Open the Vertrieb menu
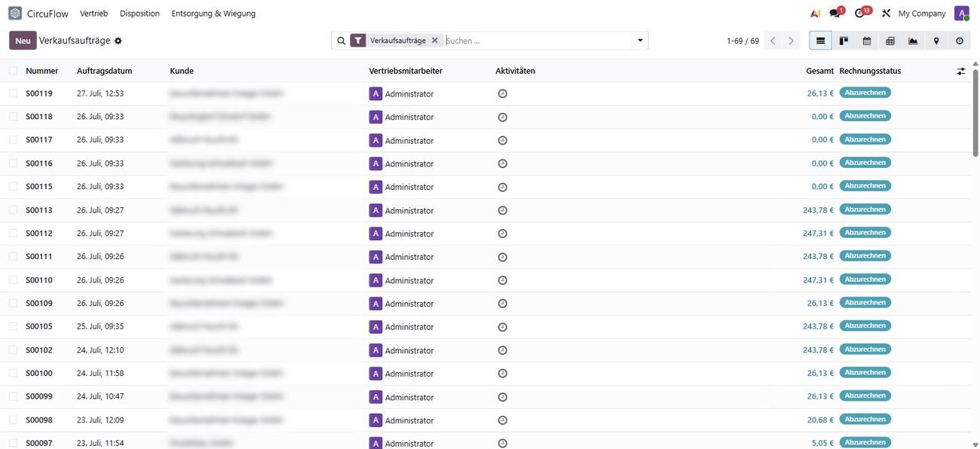980x449 pixels. coord(94,14)
